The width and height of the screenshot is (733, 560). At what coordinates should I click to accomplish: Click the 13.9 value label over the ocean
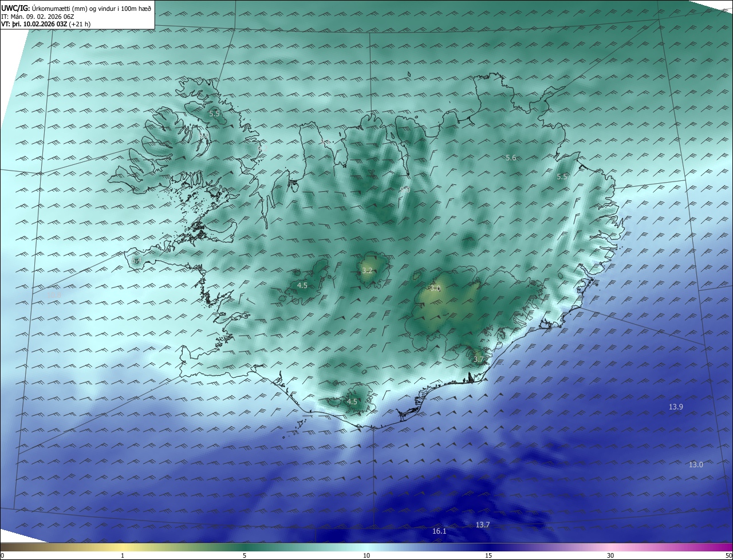676,407
